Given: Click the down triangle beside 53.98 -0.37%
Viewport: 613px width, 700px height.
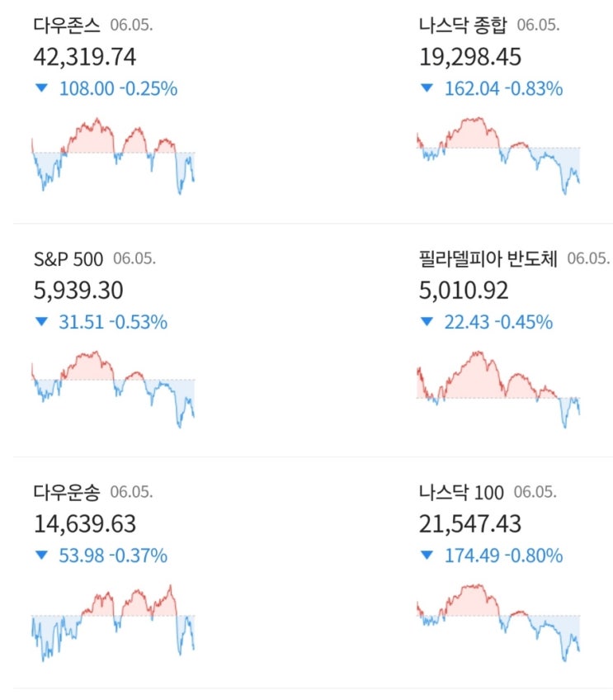Looking at the screenshot, I should (x=41, y=556).
